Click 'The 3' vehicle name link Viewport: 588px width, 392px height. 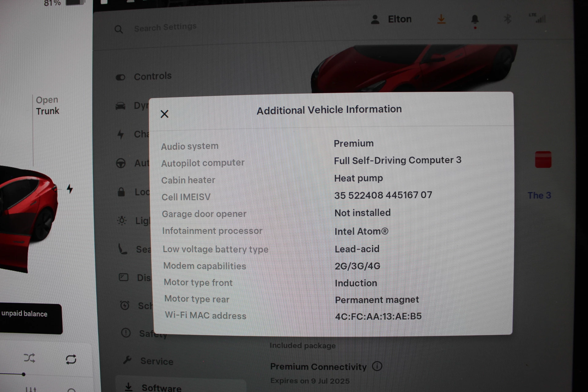coord(539,195)
